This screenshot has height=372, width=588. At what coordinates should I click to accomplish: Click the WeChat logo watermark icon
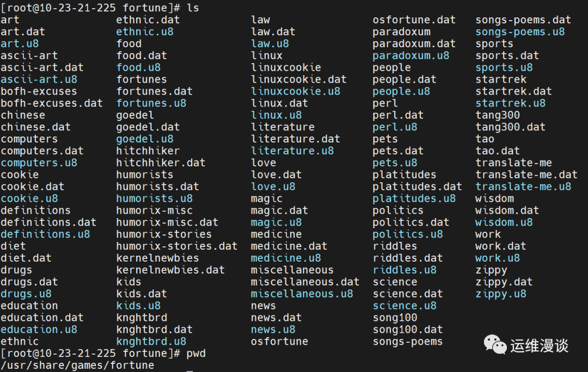coord(495,344)
